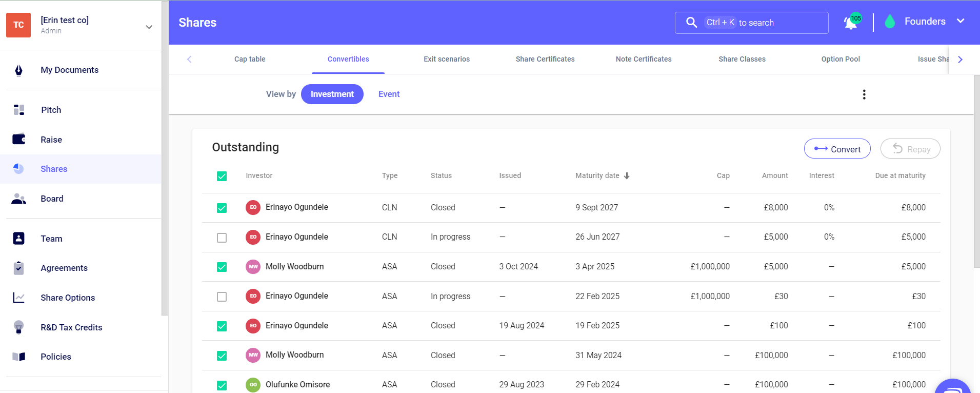Click the Board people icon

(19, 199)
